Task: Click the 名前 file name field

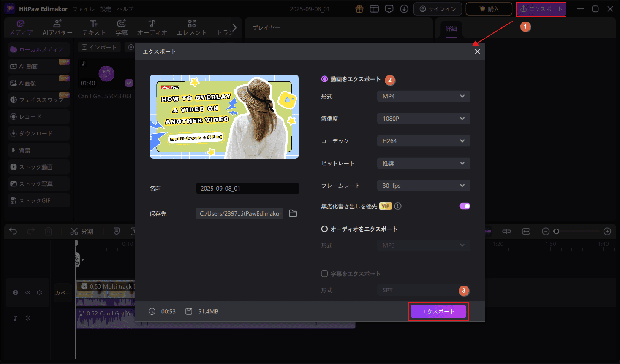Action: pos(247,189)
